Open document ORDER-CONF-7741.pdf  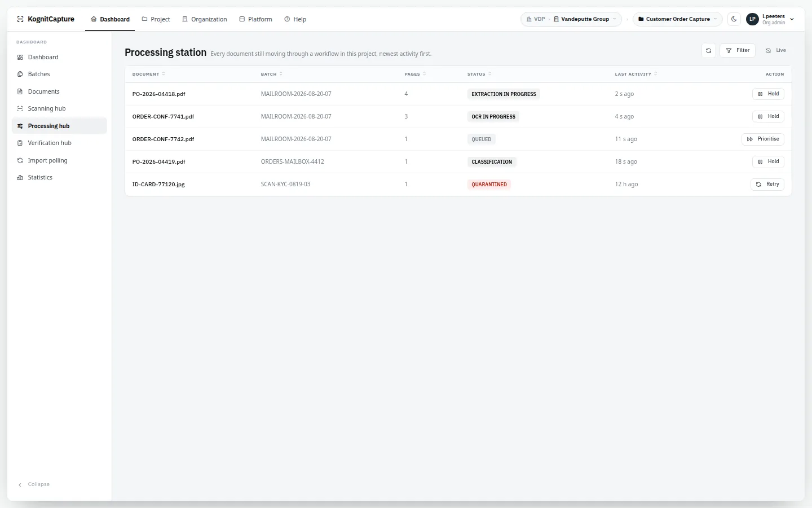pyautogui.click(x=163, y=117)
